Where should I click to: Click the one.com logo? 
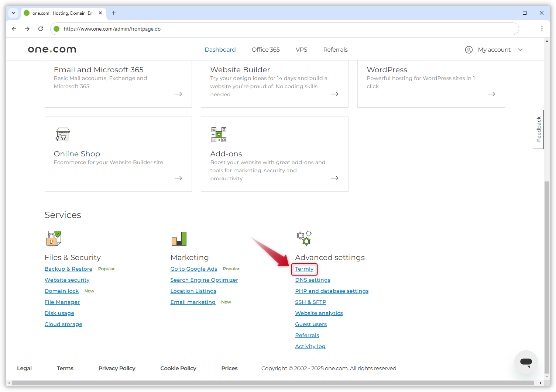tap(52, 49)
